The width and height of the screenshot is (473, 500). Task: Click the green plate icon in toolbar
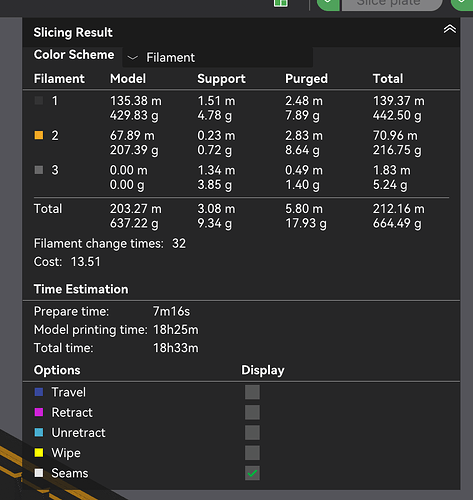pos(281,3)
